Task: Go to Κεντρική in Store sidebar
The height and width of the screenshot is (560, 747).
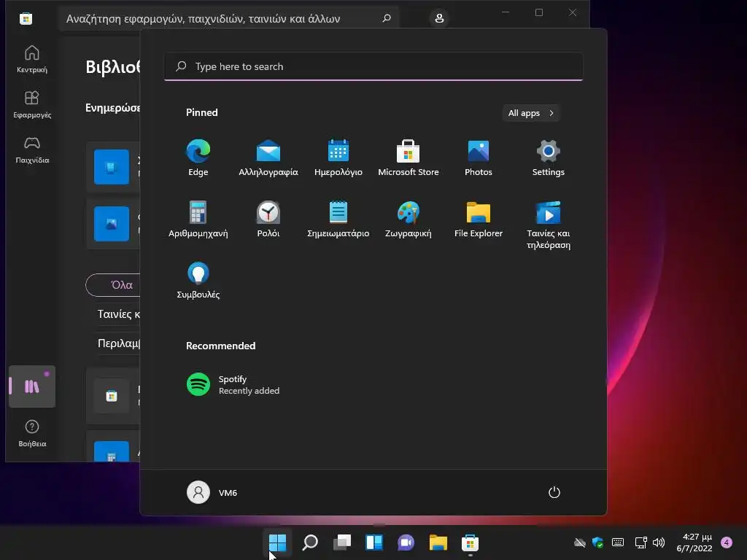Action: (x=32, y=59)
